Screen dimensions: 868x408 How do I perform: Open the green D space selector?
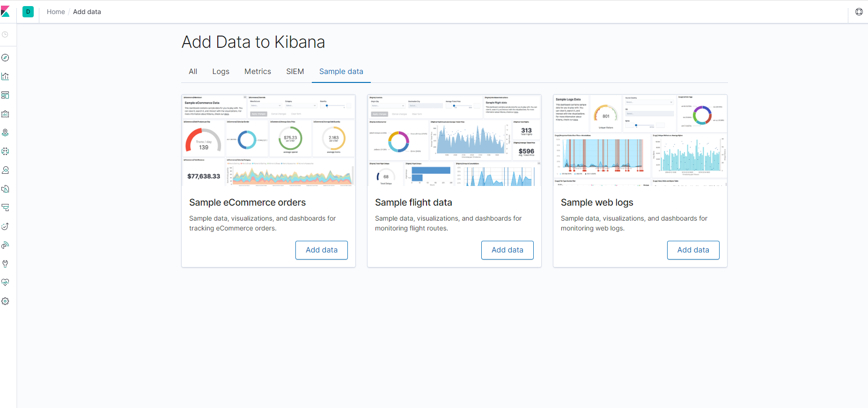coord(28,12)
